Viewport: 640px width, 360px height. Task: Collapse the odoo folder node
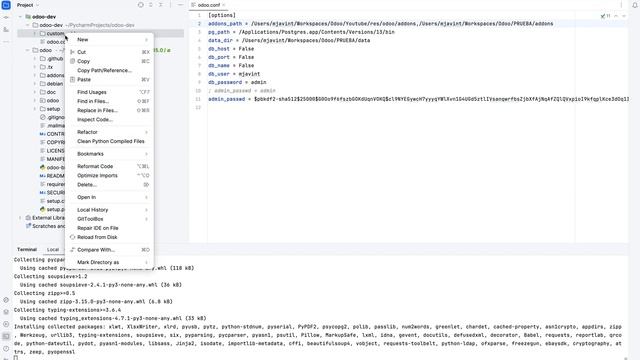pos(28,50)
